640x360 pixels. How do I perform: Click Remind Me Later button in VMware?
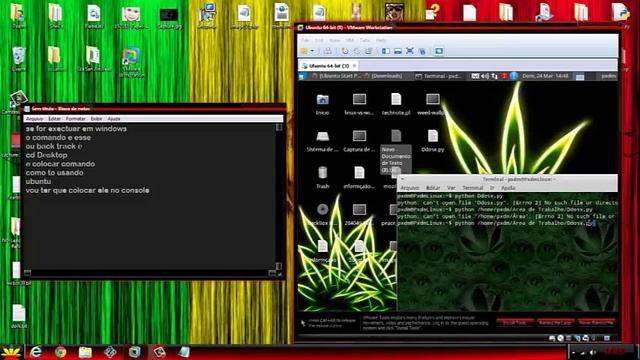[556, 322]
